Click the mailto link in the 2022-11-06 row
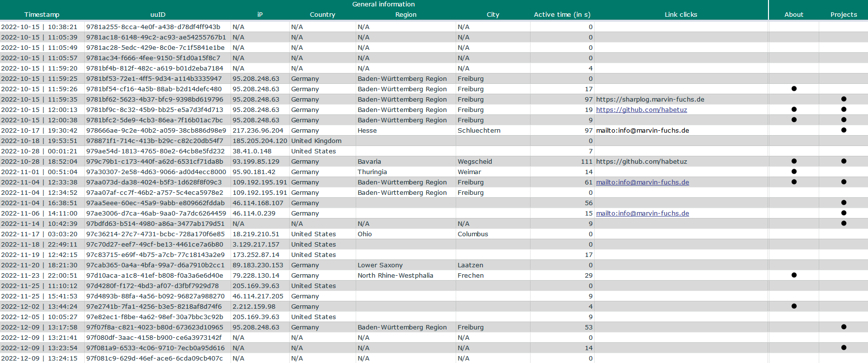868x363 pixels. [x=642, y=214]
